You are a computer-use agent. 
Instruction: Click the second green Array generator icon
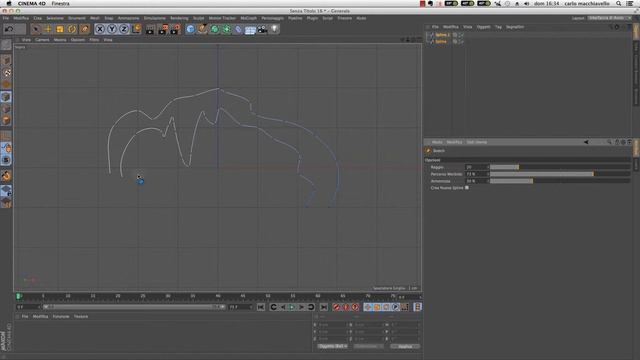click(x=226, y=29)
